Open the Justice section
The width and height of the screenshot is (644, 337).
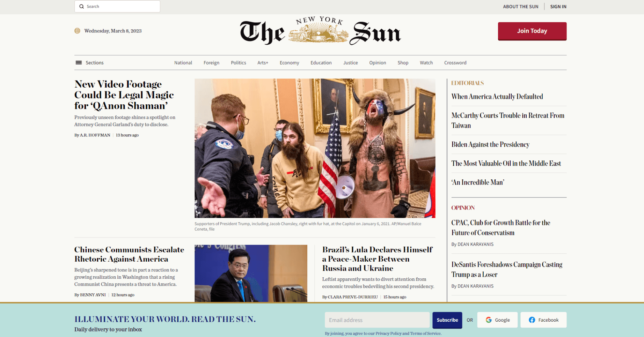pyautogui.click(x=350, y=63)
